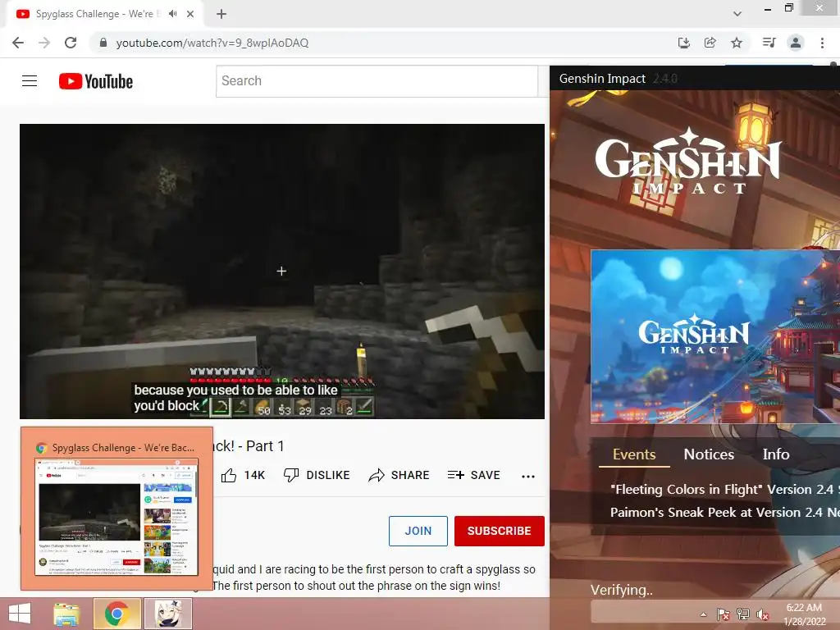Open the media control icon in Chrome toolbar
840x630 pixels.
coord(769,43)
